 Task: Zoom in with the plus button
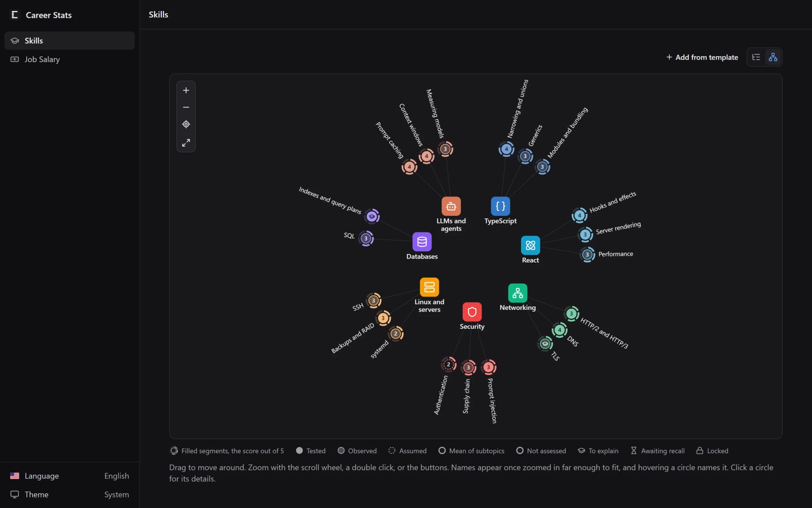point(186,90)
